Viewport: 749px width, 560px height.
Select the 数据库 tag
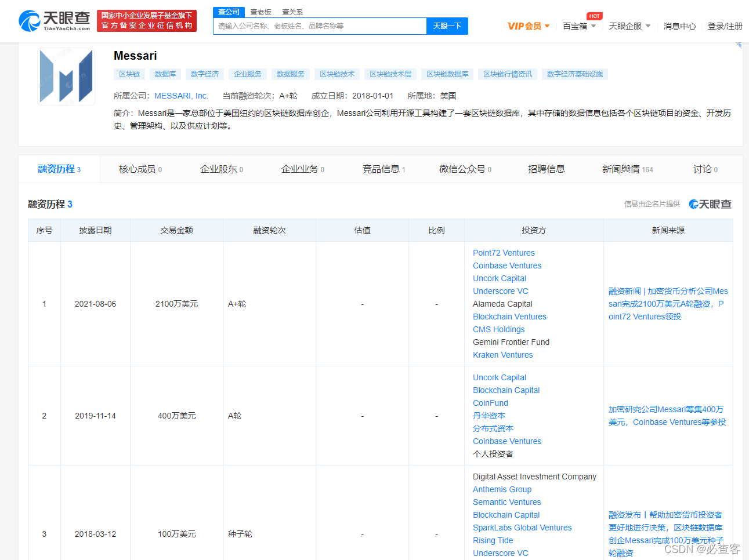click(x=165, y=74)
